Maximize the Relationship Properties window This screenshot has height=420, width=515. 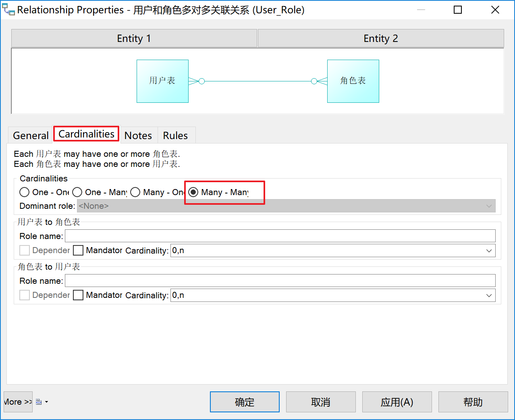point(458,10)
